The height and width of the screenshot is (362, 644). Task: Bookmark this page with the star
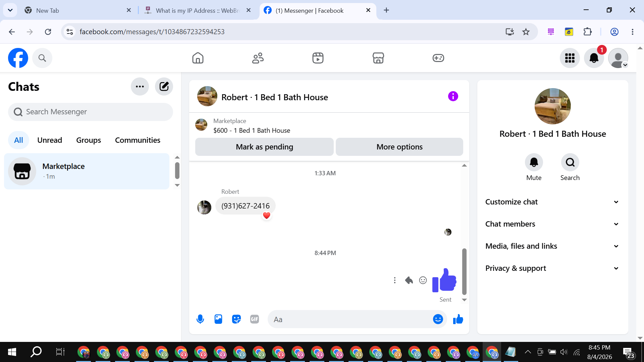coord(526,32)
